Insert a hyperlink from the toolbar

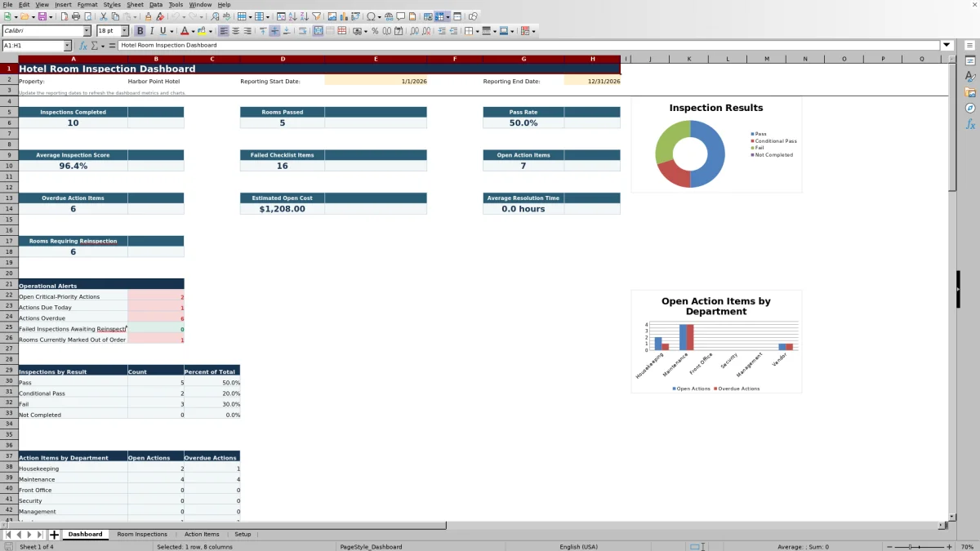click(x=388, y=16)
